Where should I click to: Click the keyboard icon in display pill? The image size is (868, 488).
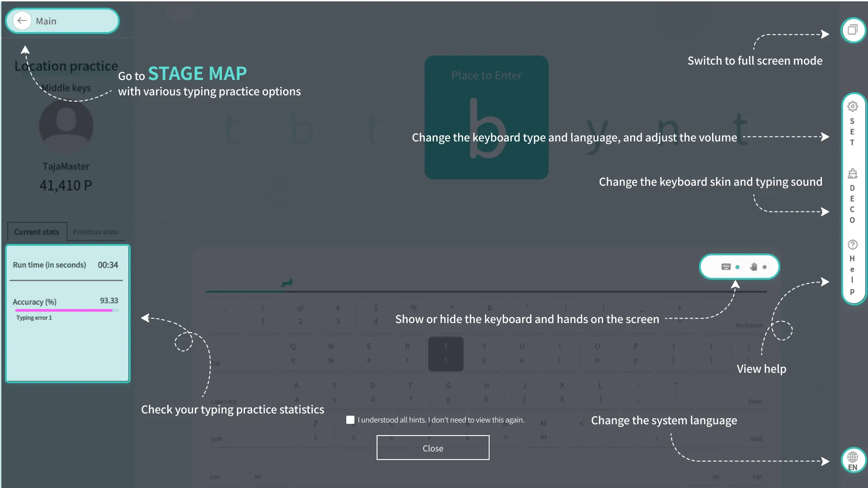pos(726,267)
